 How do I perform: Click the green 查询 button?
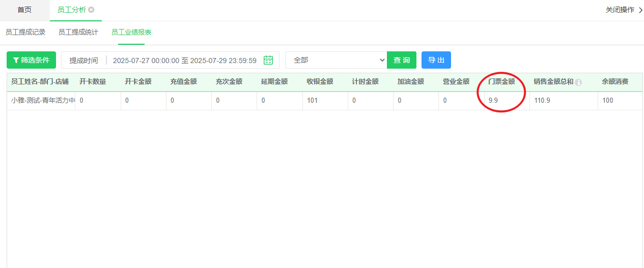tap(402, 60)
